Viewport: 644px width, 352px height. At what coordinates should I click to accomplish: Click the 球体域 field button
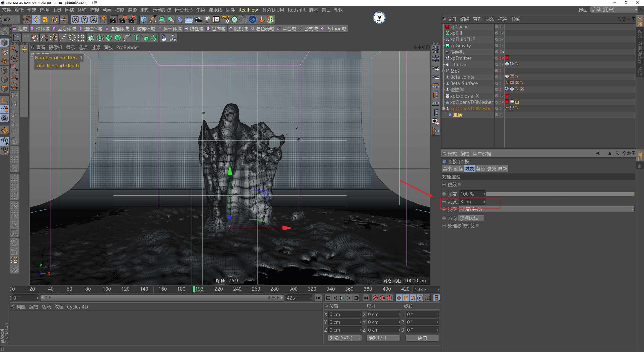(x=40, y=29)
